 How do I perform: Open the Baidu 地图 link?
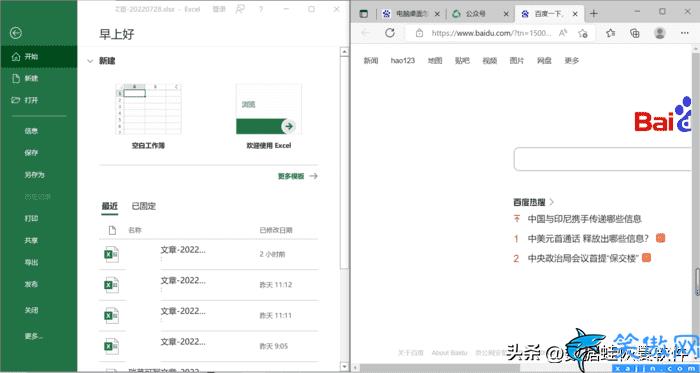coord(435,61)
